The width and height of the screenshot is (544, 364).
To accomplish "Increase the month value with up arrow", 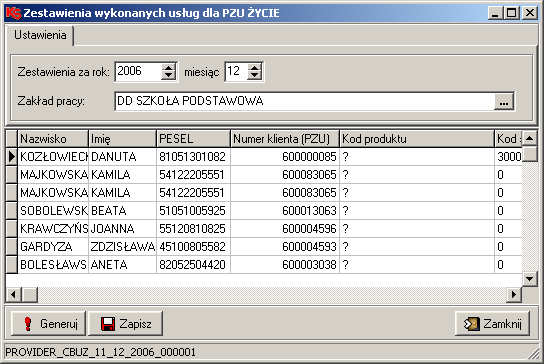I will pos(255,67).
